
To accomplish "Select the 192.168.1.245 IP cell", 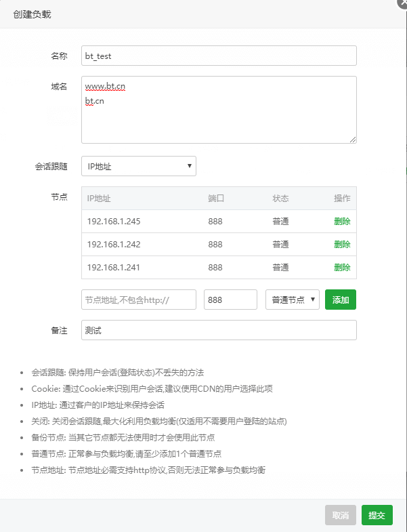I will pos(114,221).
